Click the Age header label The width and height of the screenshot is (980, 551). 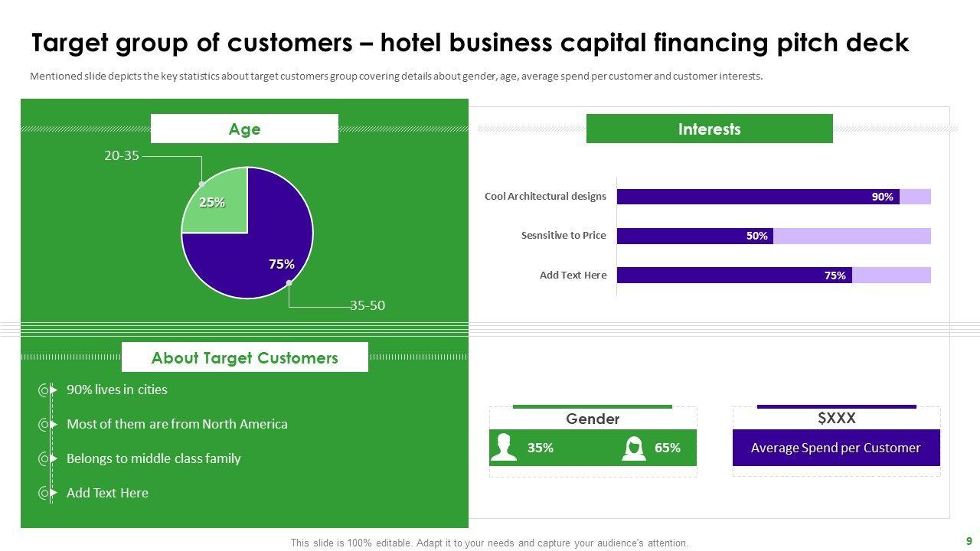244,129
